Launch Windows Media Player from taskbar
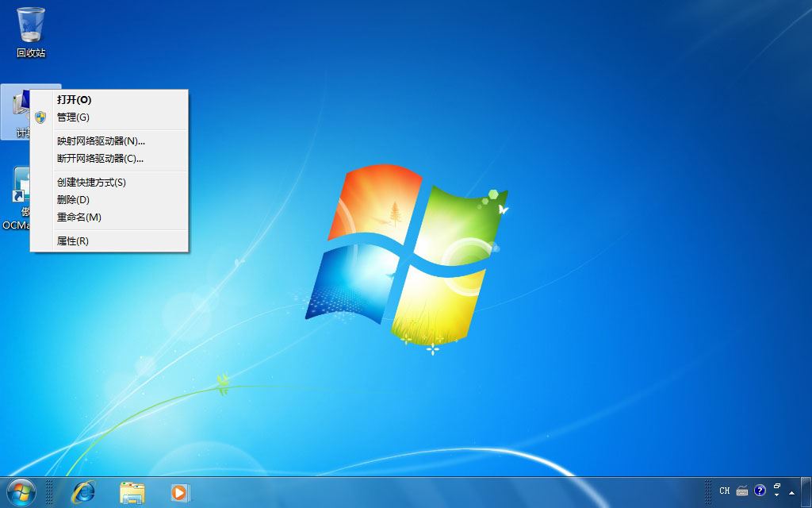Viewport: 812px width, 508px height. [180, 492]
